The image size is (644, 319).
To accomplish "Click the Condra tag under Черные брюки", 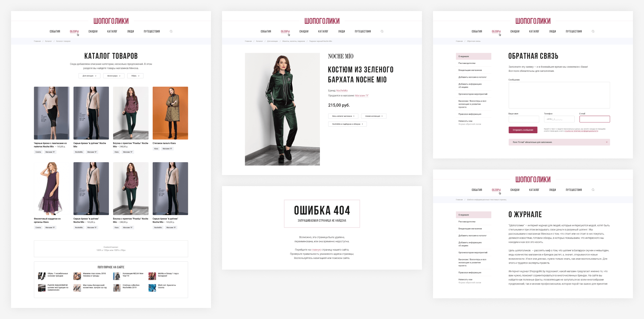I will click(38, 152).
